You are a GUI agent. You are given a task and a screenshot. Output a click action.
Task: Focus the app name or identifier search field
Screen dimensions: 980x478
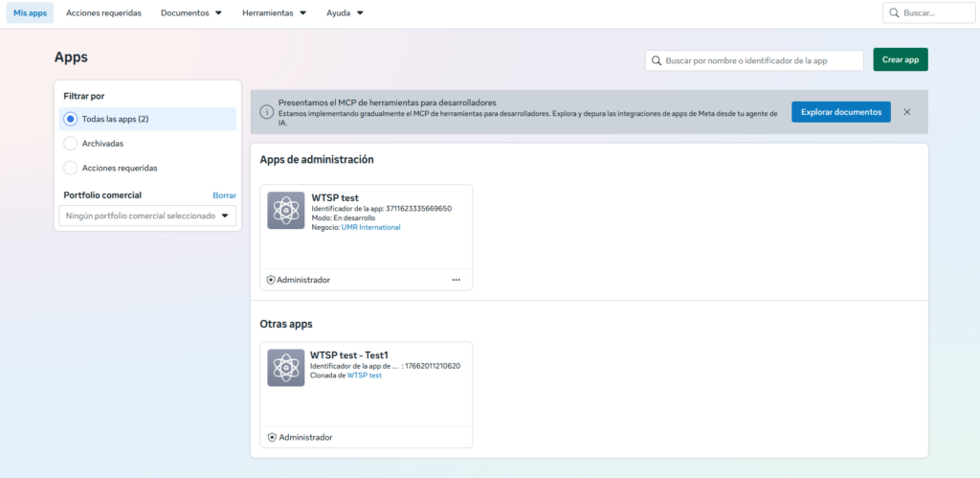click(x=754, y=60)
